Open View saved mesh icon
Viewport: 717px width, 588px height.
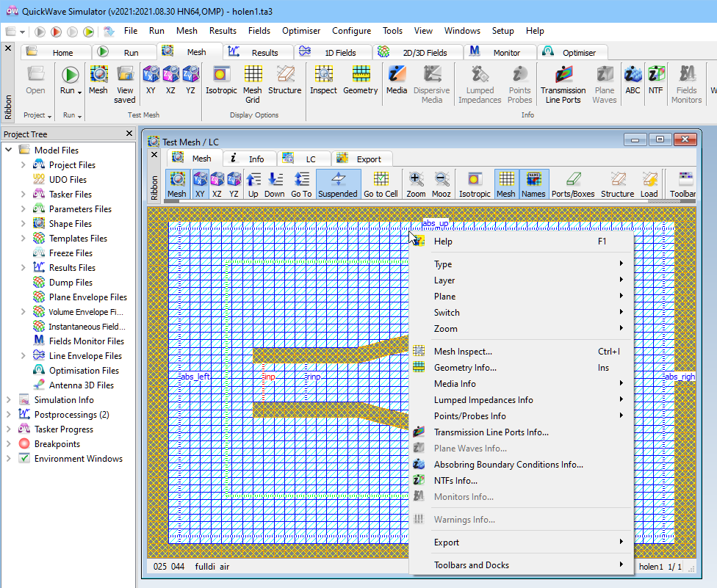(x=125, y=84)
